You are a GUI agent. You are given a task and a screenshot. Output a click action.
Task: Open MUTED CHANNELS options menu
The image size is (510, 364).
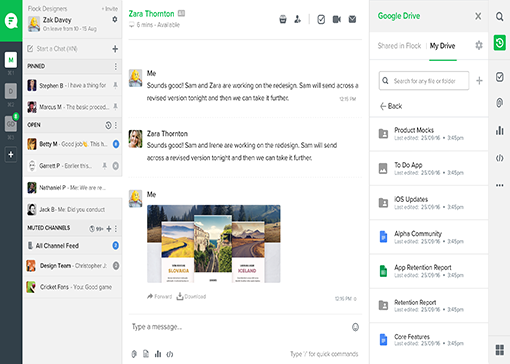point(116,229)
